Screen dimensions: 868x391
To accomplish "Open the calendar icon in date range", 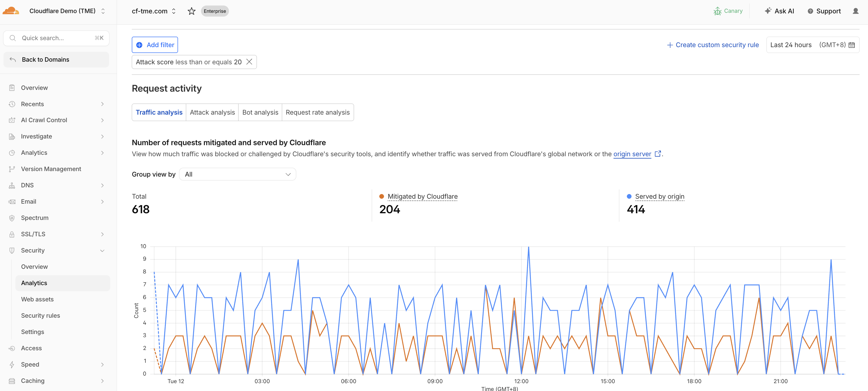I will coord(851,45).
